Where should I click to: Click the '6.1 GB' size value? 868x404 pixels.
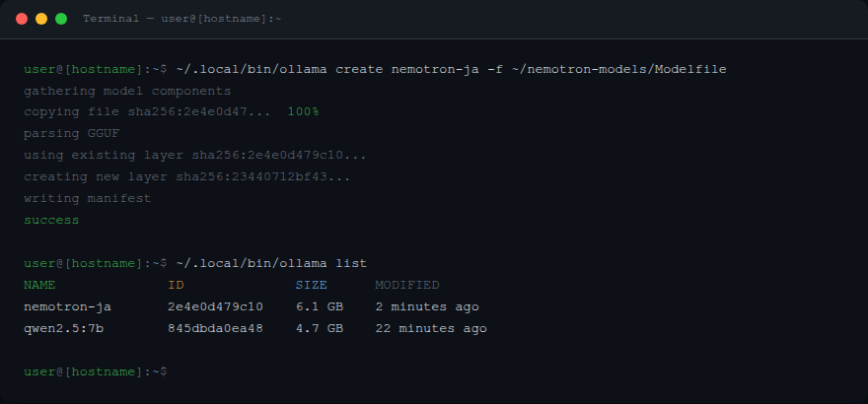point(320,306)
